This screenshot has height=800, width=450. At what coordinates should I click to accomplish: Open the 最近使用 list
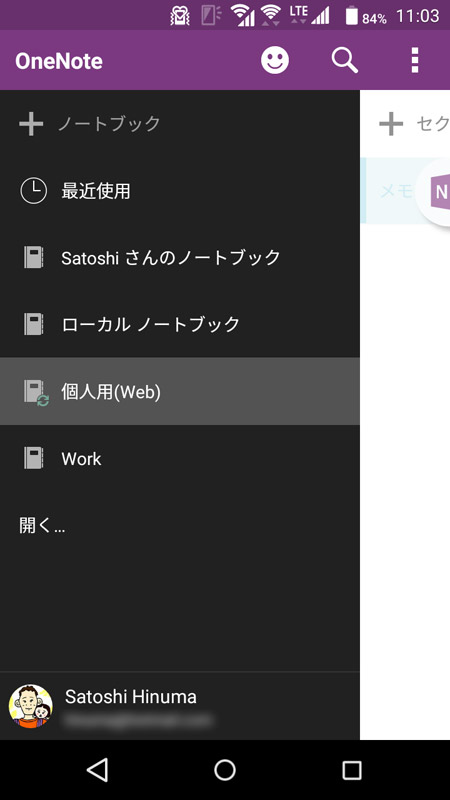(180, 191)
